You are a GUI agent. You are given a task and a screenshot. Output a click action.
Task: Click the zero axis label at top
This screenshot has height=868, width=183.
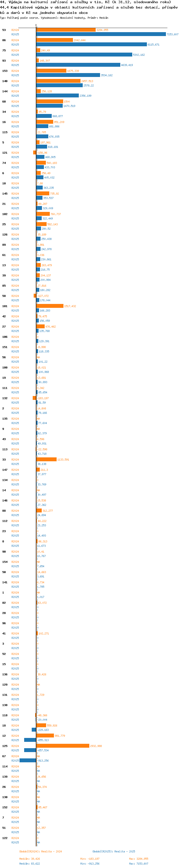coord(36,25)
